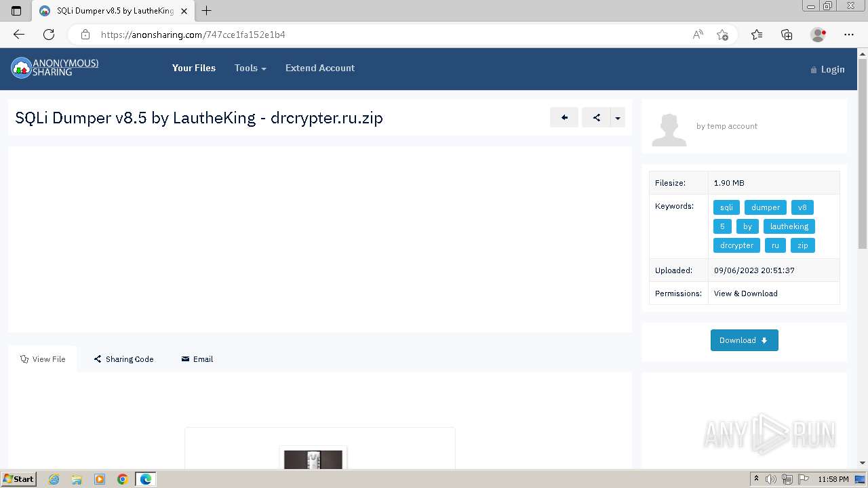Open Edge Settings and more menu
Viewport: 868px width, 488px height.
849,35
